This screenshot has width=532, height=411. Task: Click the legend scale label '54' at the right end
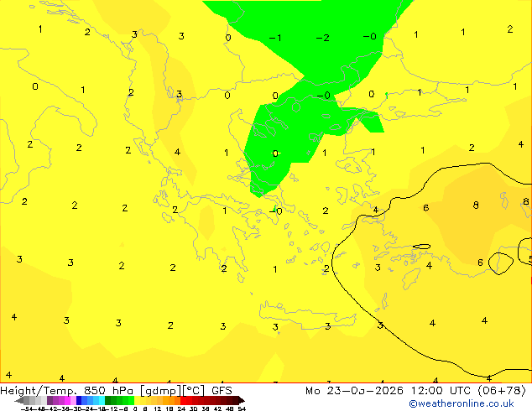click(x=242, y=408)
